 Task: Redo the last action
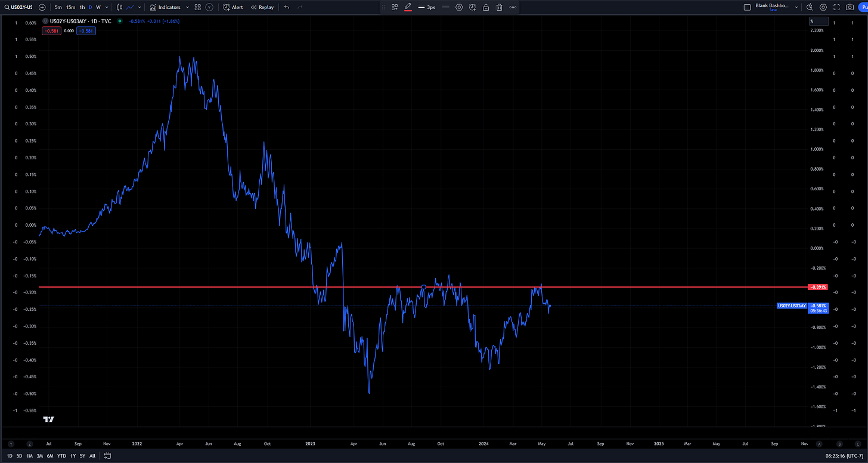coord(300,7)
